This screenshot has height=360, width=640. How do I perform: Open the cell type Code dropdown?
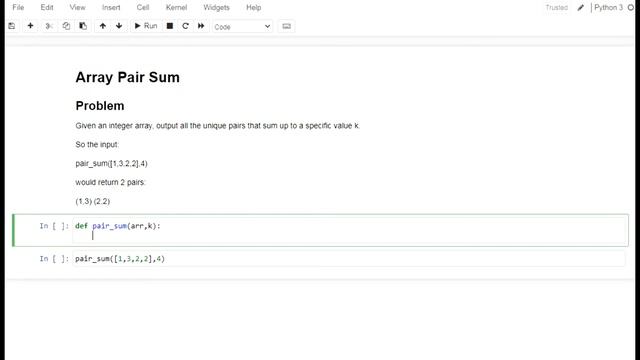click(x=242, y=27)
